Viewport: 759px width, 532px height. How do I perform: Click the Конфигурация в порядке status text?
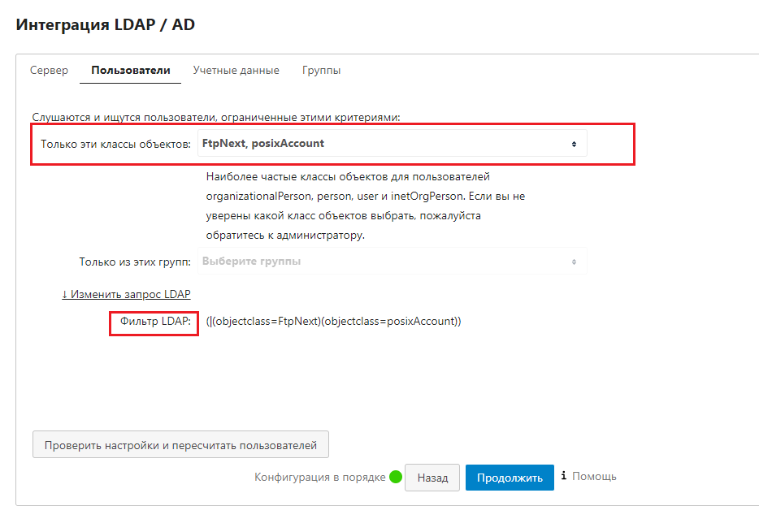point(319,478)
